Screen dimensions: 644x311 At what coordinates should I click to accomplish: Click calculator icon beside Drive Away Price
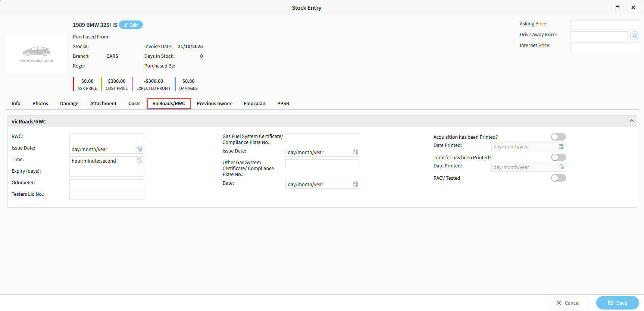(x=634, y=36)
